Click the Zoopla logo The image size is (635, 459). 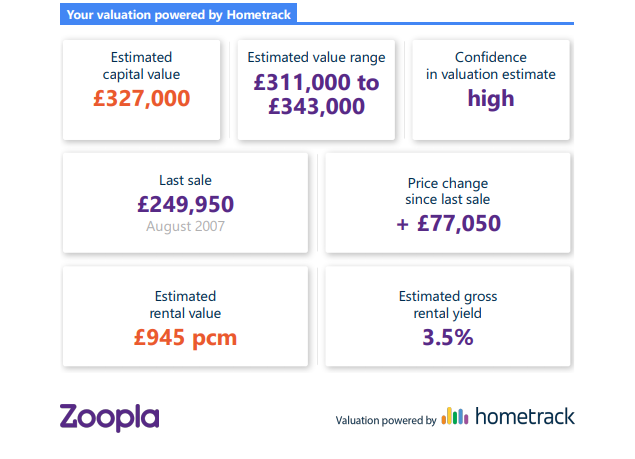(109, 417)
